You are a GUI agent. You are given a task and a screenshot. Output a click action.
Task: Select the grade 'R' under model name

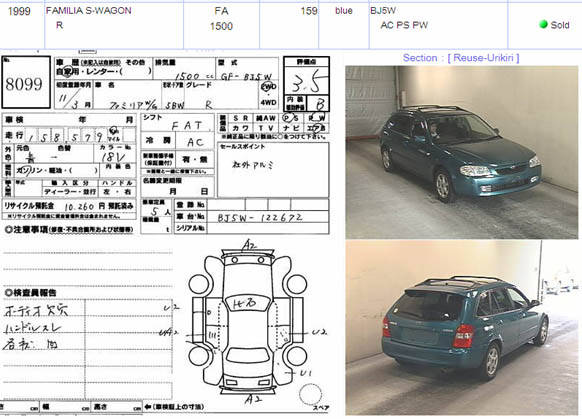[x=59, y=25]
